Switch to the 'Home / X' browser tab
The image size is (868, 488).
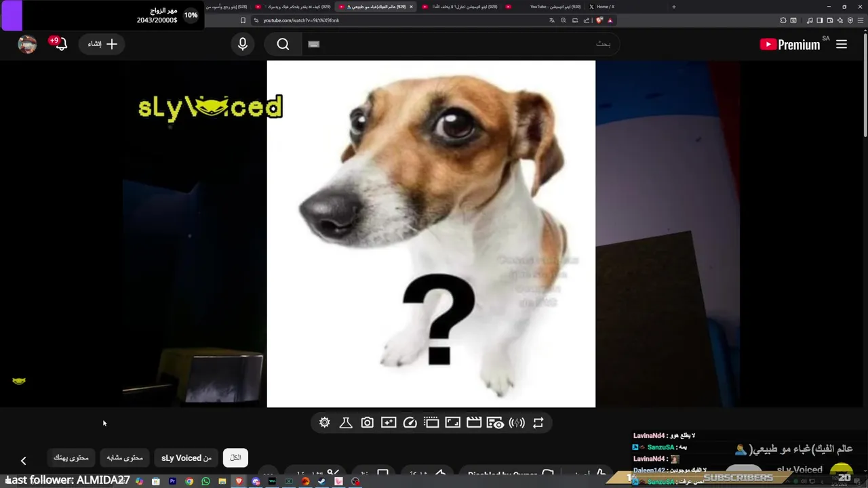[x=601, y=7]
